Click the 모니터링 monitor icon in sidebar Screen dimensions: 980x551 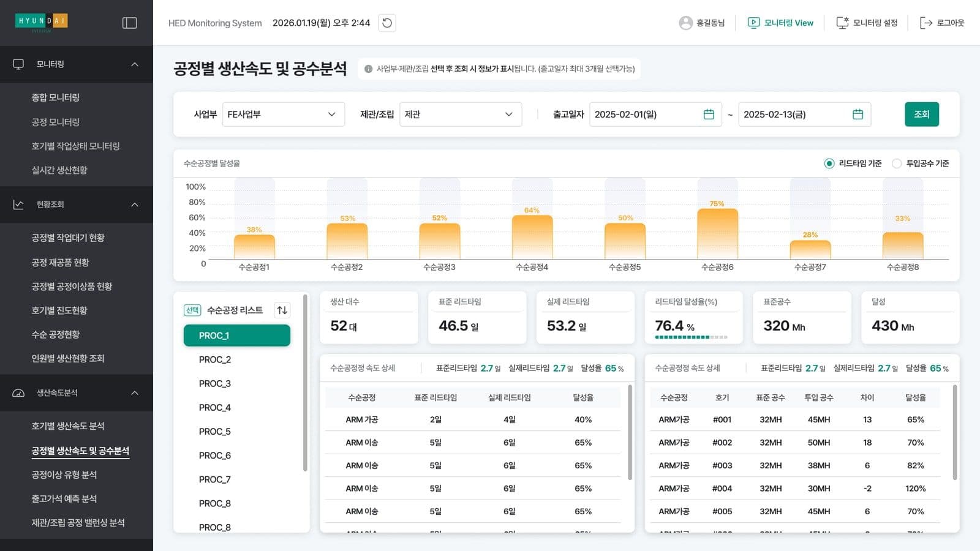click(18, 64)
